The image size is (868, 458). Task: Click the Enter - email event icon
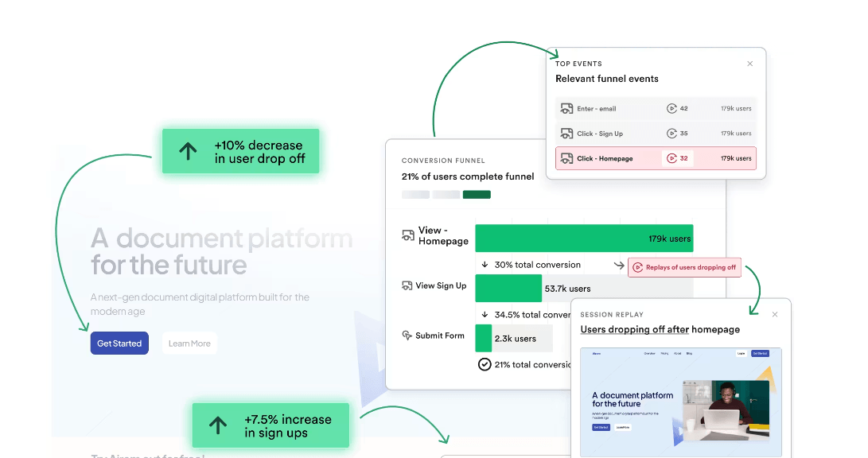coord(566,108)
